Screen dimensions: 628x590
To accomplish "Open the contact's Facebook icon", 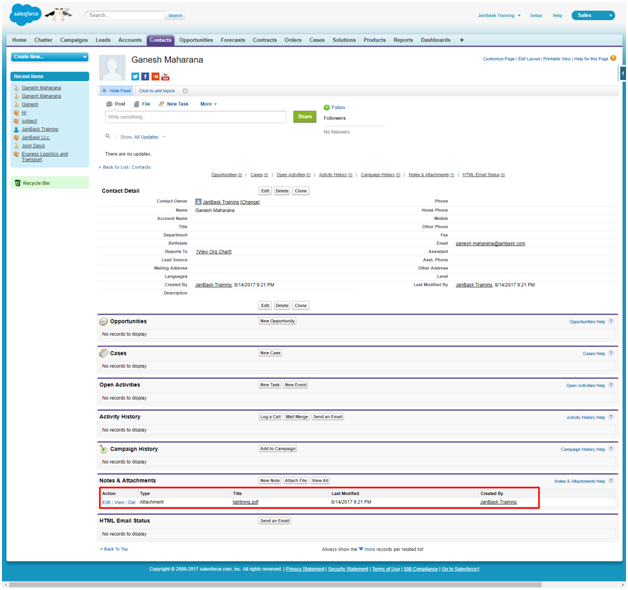I will point(145,77).
